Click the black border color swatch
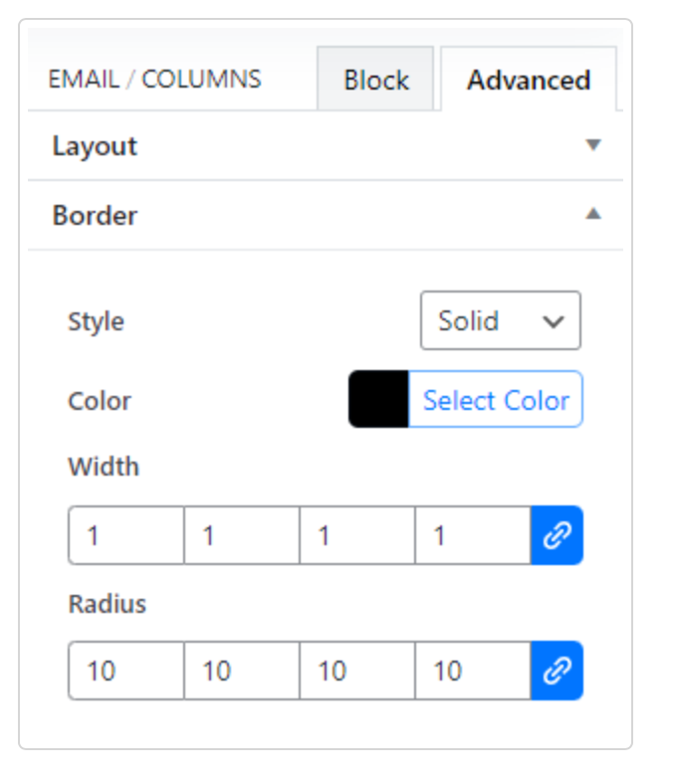Screen dimensions: 675x784 tap(378, 400)
